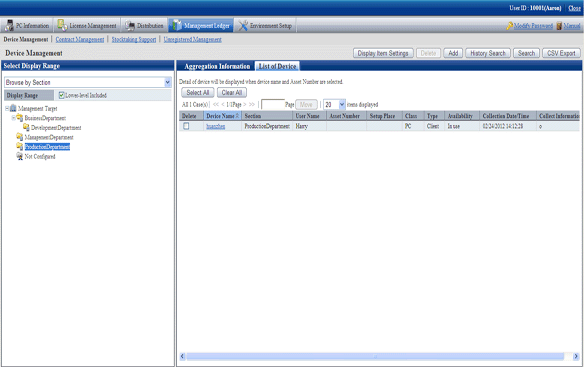
Task: Check the Delete box for Harry's device
Action: click(186, 126)
